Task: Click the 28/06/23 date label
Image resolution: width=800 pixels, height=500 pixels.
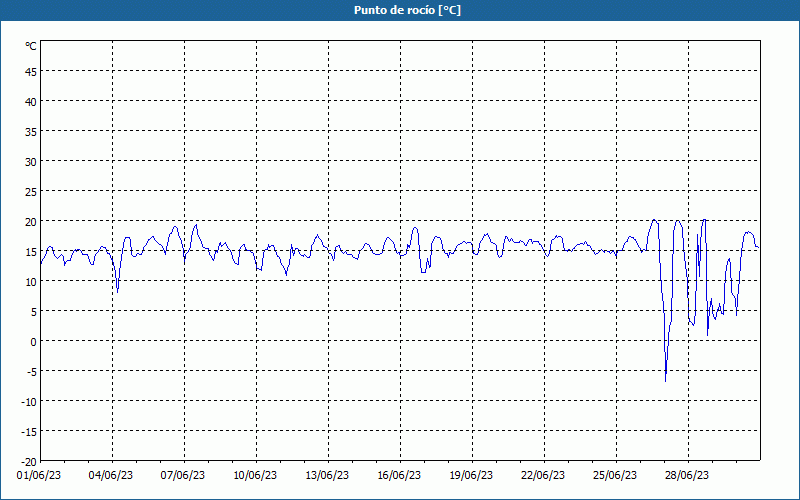Action: [x=687, y=476]
